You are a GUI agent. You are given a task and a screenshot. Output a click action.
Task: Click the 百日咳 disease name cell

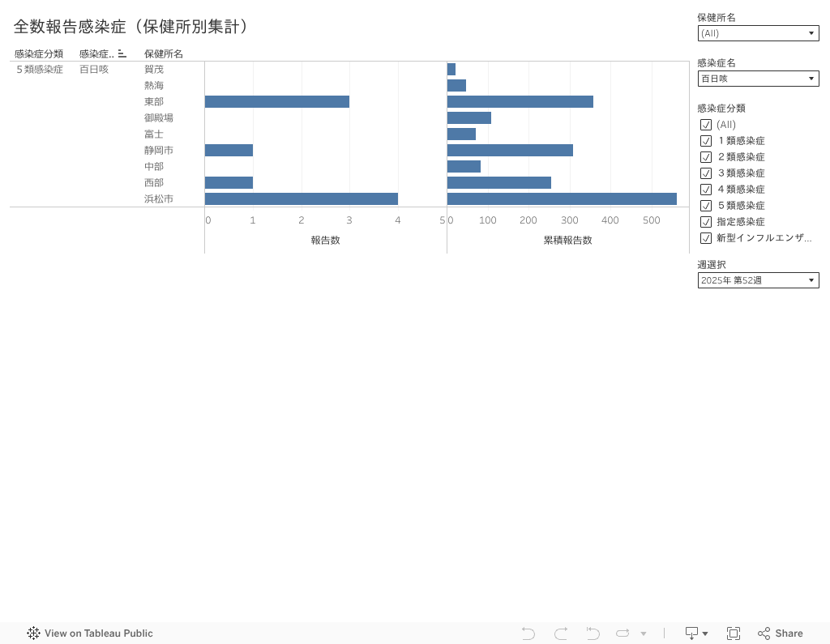point(94,70)
